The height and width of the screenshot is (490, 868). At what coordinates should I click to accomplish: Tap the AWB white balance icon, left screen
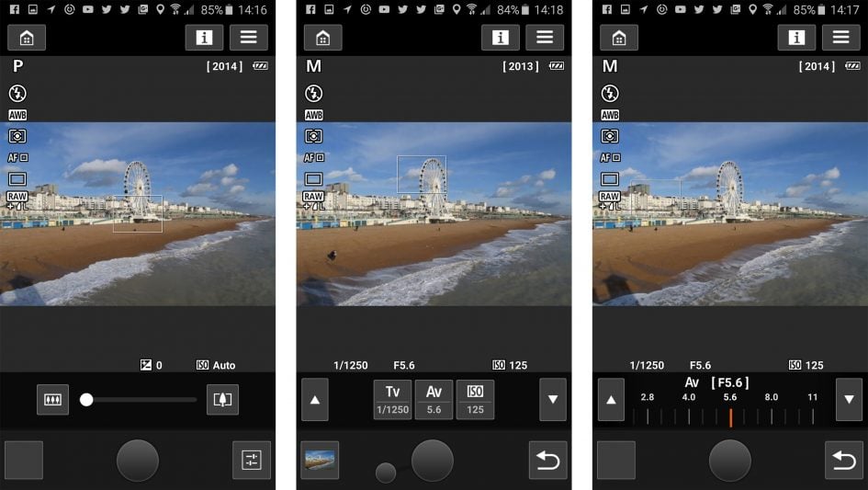[17, 115]
